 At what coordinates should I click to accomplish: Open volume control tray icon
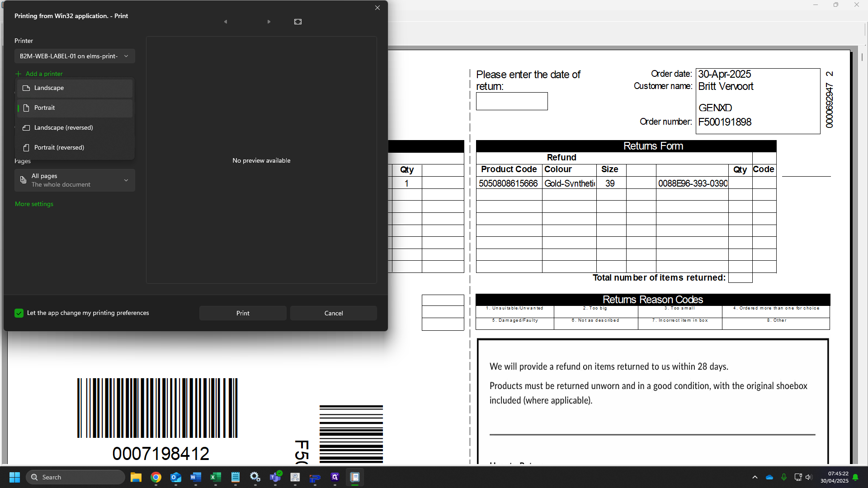pos(809,477)
